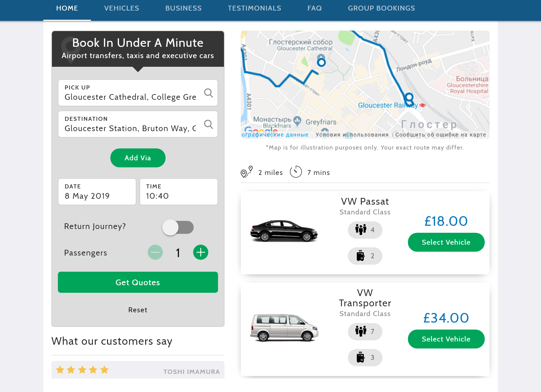Enable the Return Journey toggle

pos(178,227)
